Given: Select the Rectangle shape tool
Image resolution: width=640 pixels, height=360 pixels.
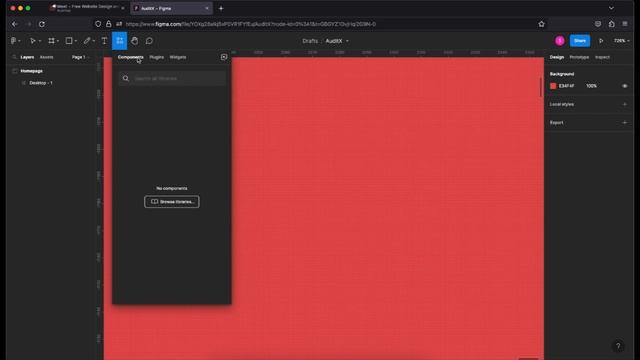Looking at the screenshot, I should (x=69, y=41).
